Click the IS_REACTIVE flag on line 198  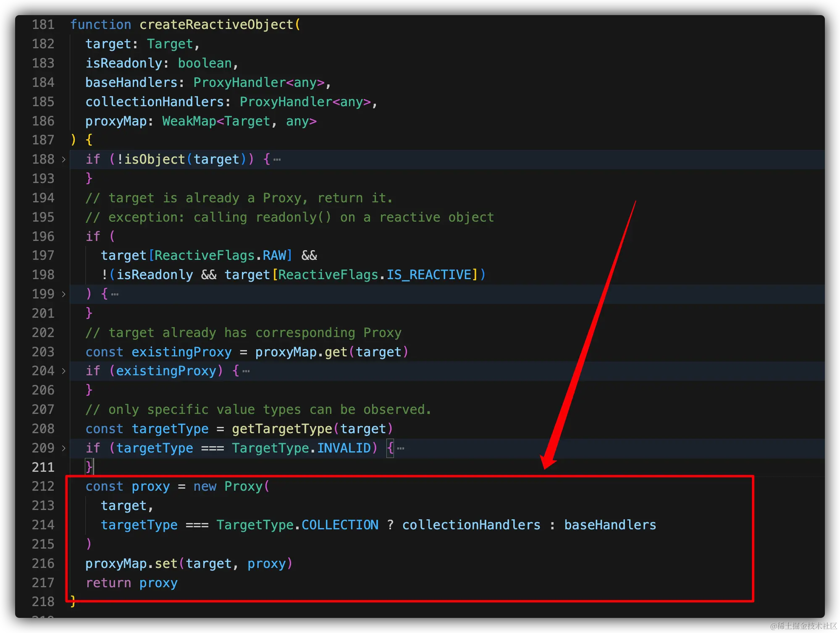point(428,275)
